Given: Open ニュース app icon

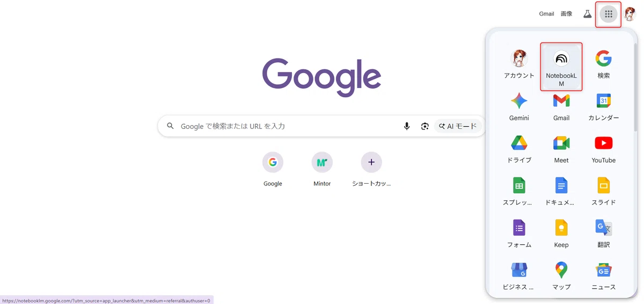Looking at the screenshot, I should point(604,276).
